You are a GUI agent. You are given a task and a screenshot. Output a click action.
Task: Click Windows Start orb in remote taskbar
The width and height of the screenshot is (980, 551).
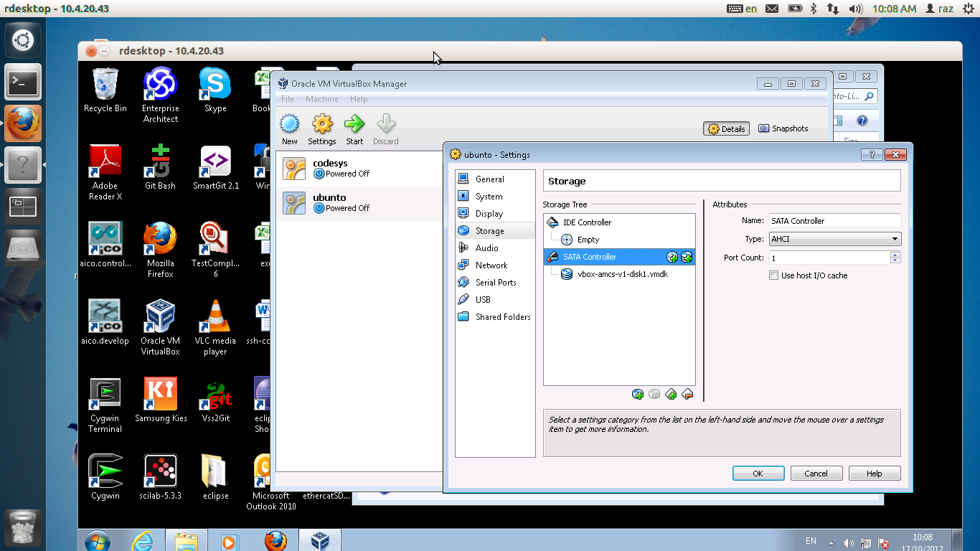pos(96,540)
